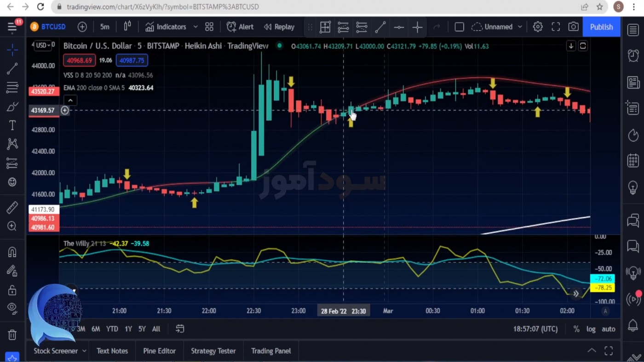Create an Alert
This screenshot has width=644, height=362.
pyautogui.click(x=240, y=27)
